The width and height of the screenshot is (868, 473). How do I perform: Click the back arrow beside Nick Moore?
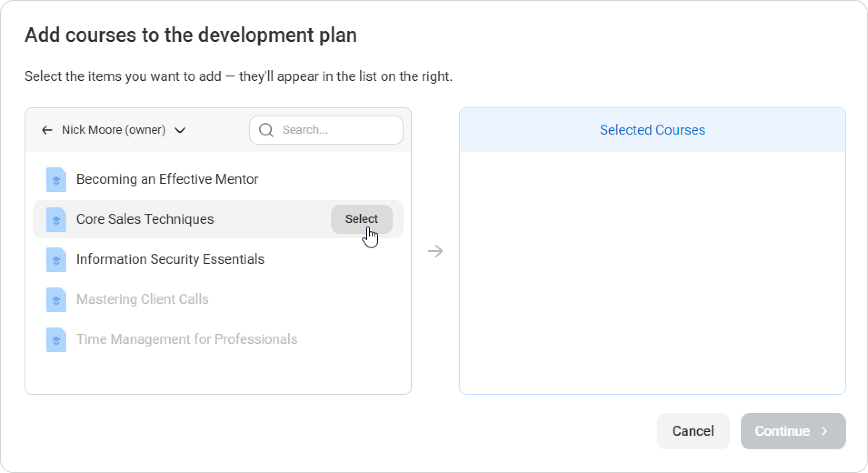[x=47, y=131]
